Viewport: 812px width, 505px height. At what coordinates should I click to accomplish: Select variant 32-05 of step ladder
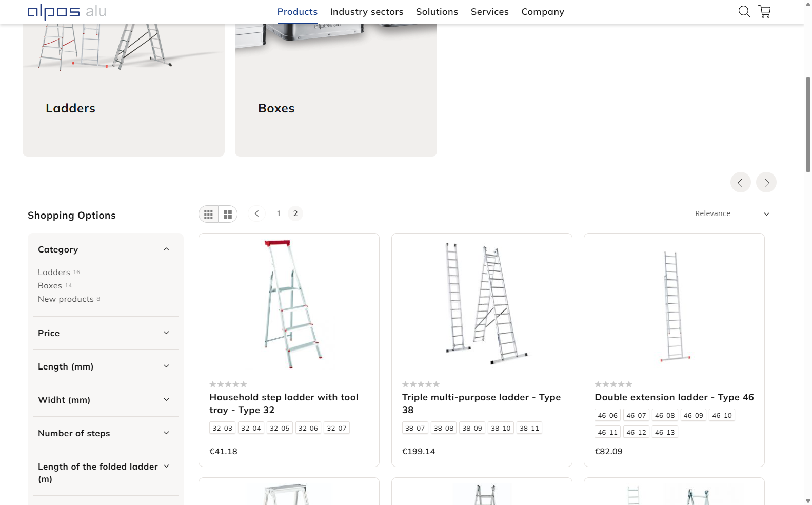point(280,428)
